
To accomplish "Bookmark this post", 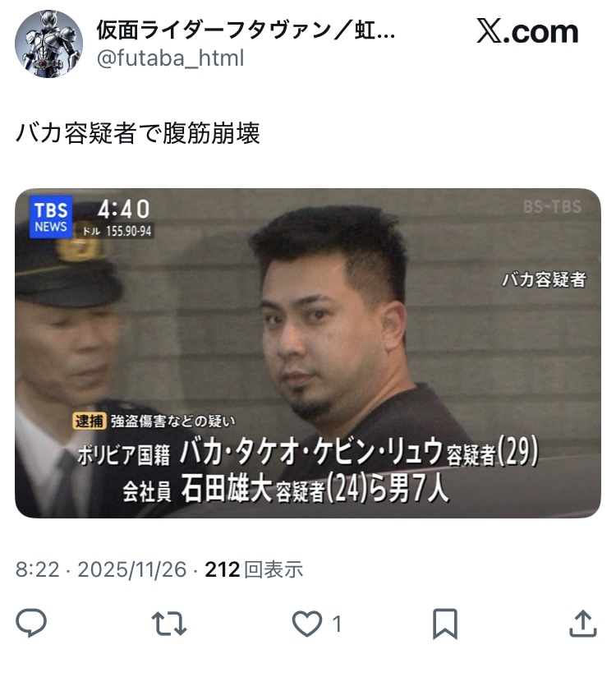I will coord(445,624).
